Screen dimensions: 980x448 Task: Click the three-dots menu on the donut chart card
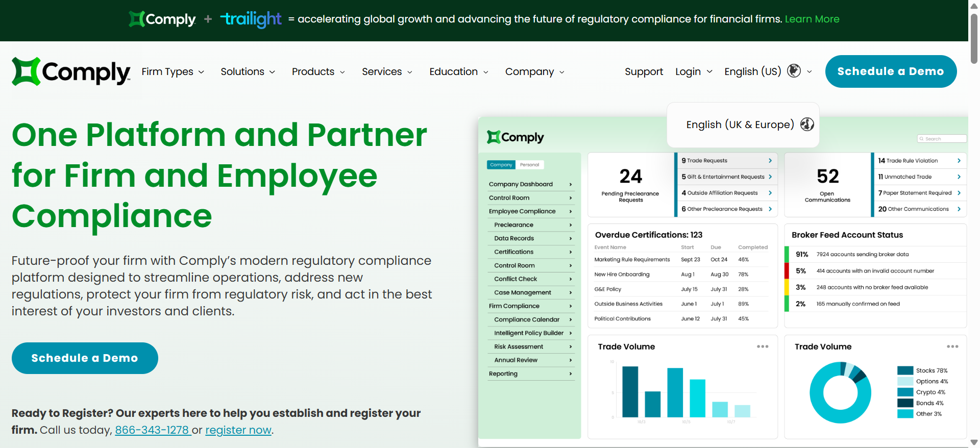pyautogui.click(x=952, y=346)
